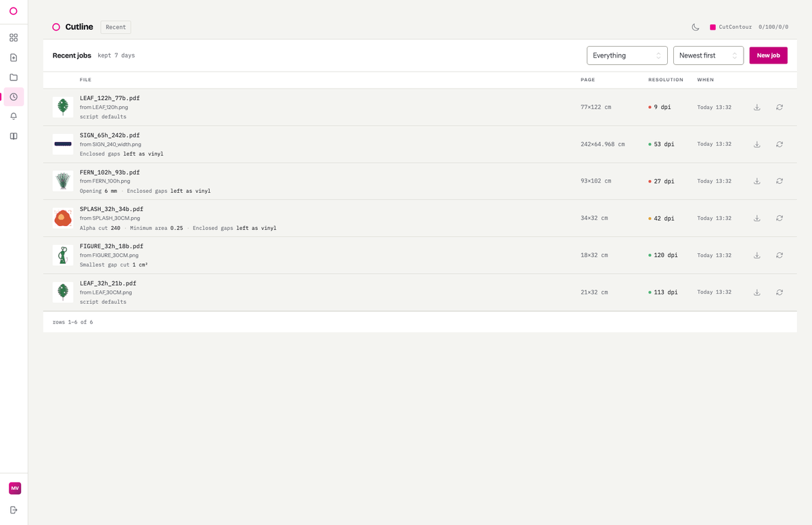The image size is (812, 525).
Task: Click the file name FIGURE_32h_18b.pdf
Action: [x=112, y=246]
